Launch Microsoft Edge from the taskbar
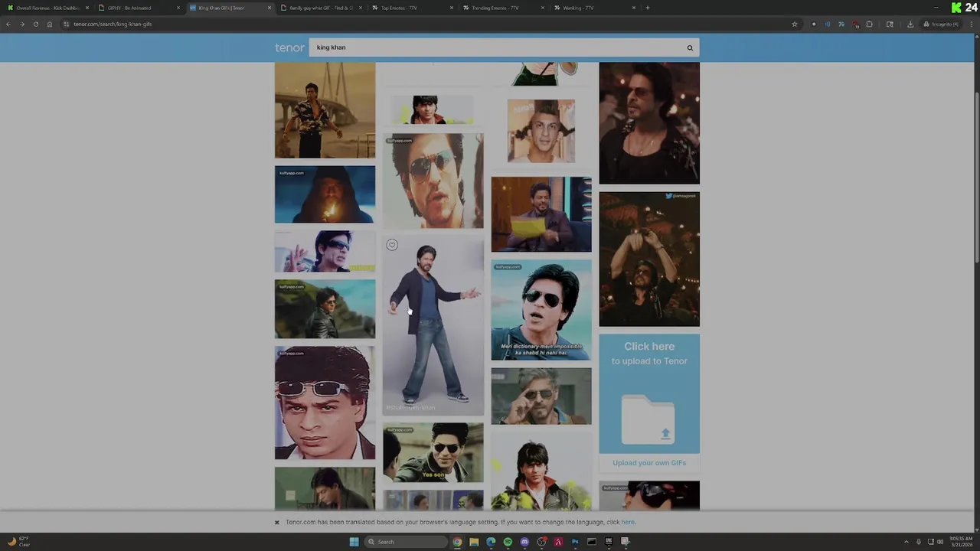The width and height of the screenshot is (980, 551). (x=491, y=542)
